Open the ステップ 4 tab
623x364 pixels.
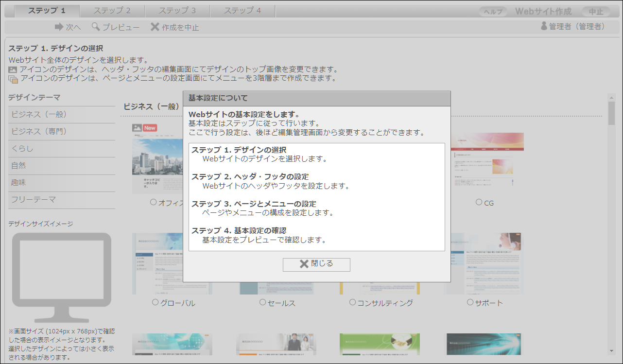(x=242, y=11)
